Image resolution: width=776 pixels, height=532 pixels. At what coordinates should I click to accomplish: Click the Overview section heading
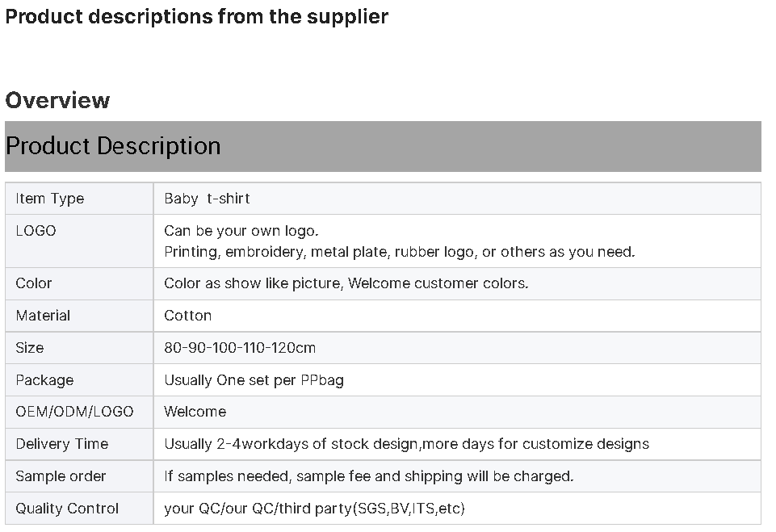tap(57, 100)
